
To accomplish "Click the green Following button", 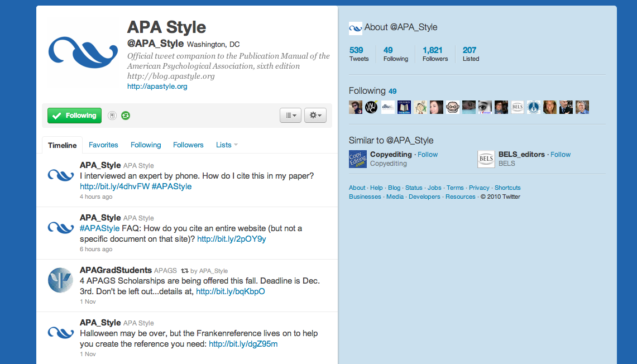I will pos(74,116).
